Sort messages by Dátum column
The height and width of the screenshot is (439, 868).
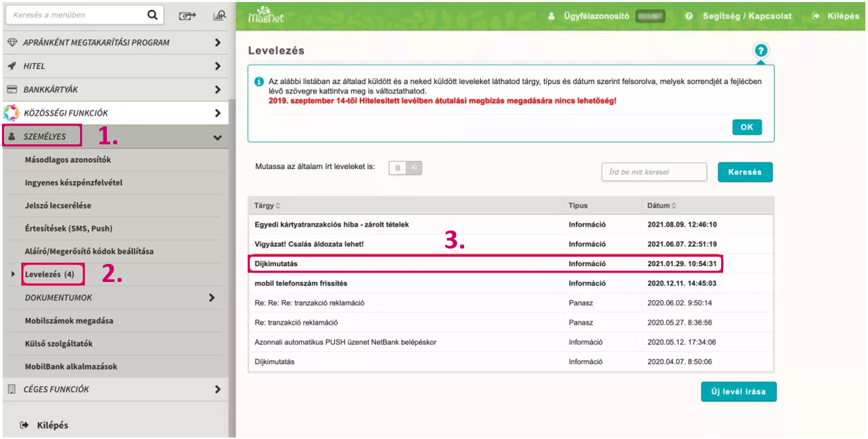(662, 206)
